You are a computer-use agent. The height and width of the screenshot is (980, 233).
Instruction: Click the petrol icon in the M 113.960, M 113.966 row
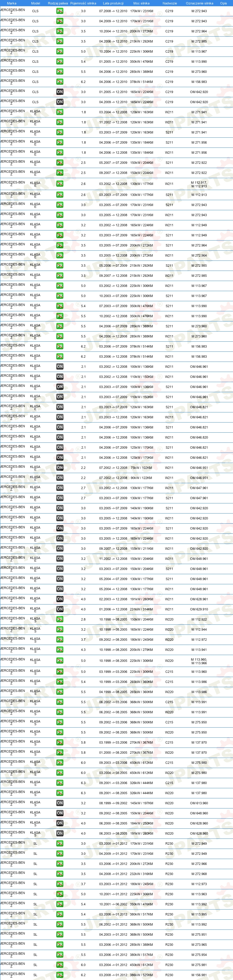60,661
